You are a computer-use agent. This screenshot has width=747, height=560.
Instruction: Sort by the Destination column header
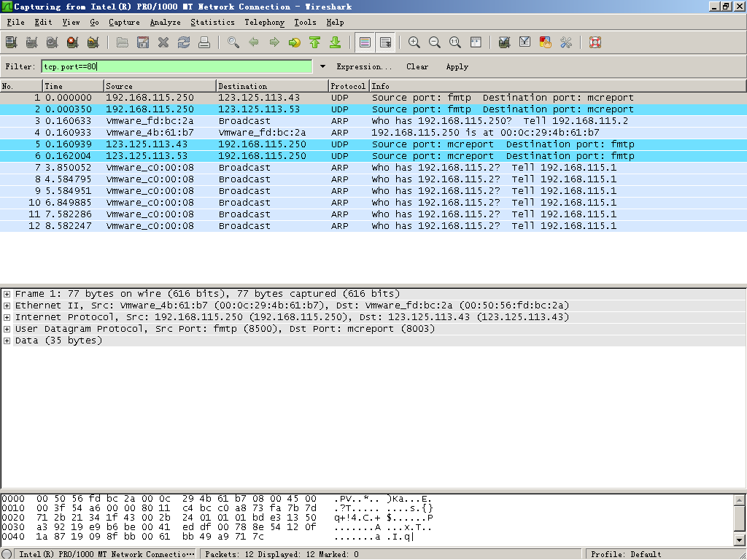click(x=273, y=86)
